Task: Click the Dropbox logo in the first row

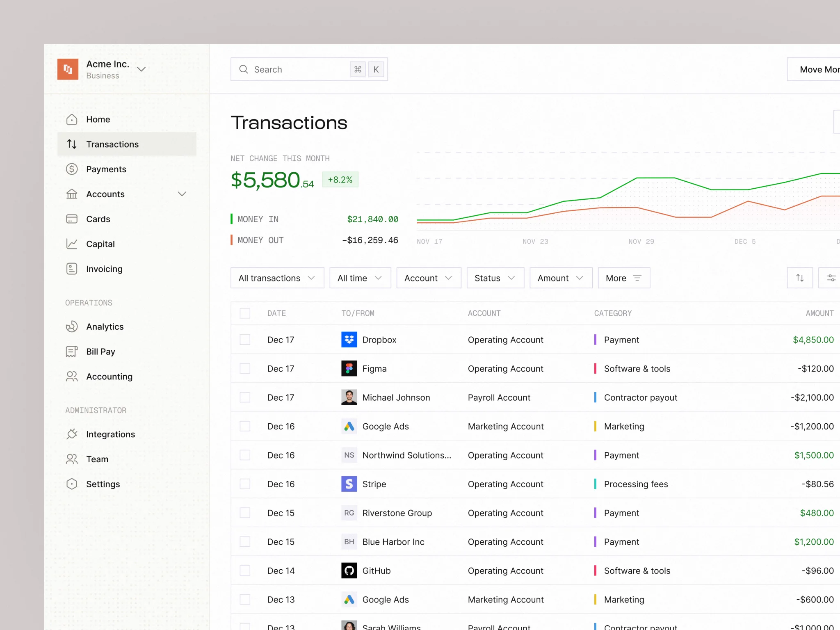Action: coord(349,340)
